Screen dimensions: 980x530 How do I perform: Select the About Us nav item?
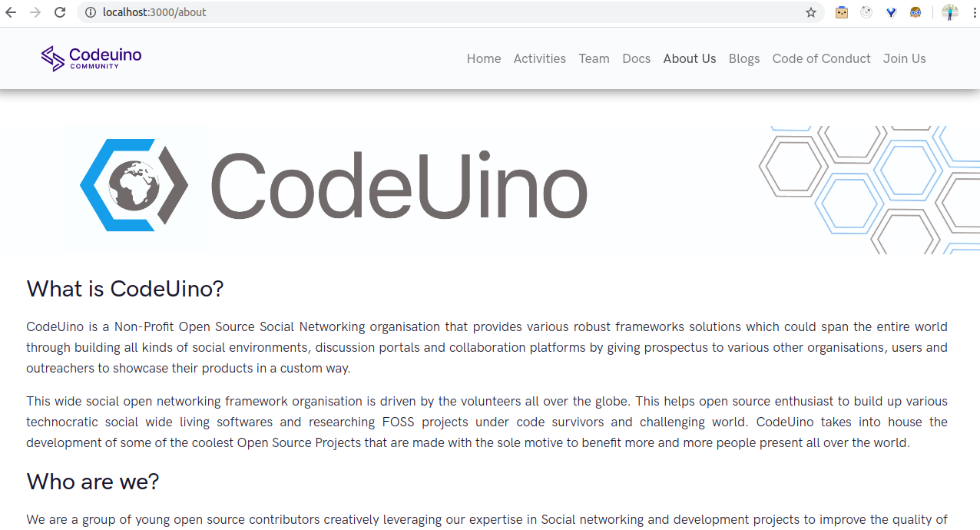click(690, 58)
